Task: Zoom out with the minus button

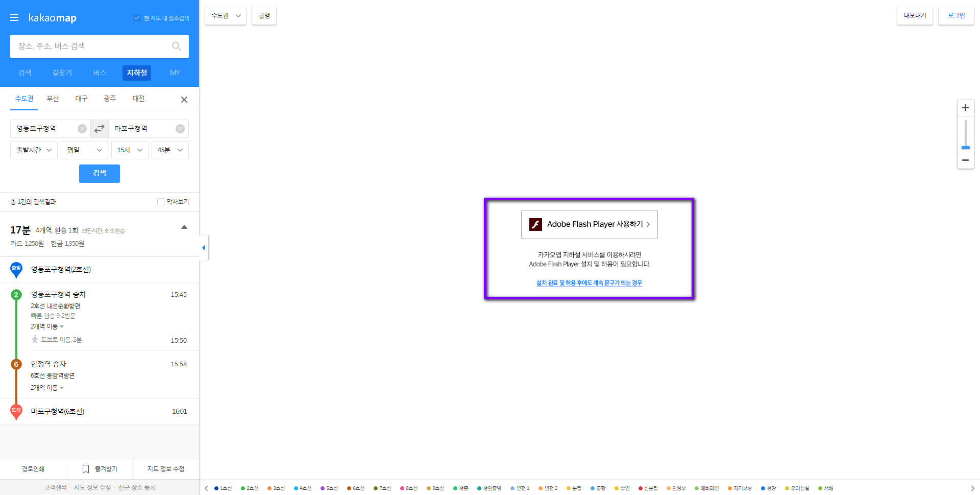Action: click(x=965, y=160)
